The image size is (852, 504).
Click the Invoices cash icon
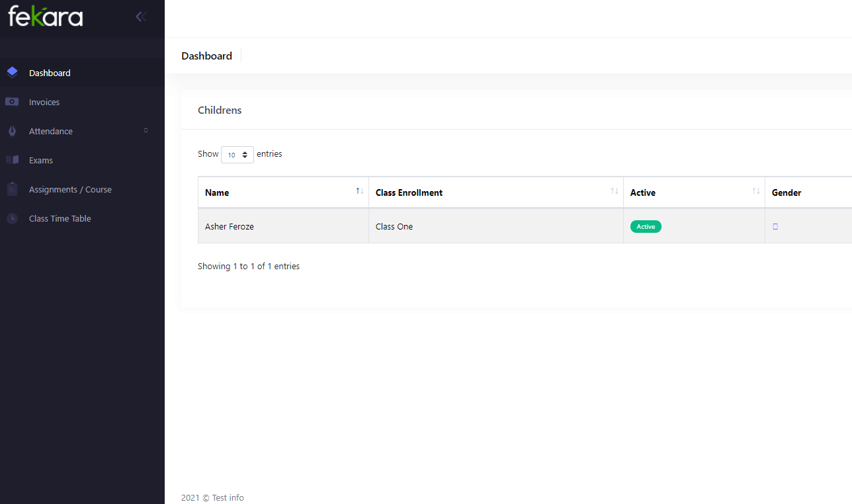click(12, 102)
